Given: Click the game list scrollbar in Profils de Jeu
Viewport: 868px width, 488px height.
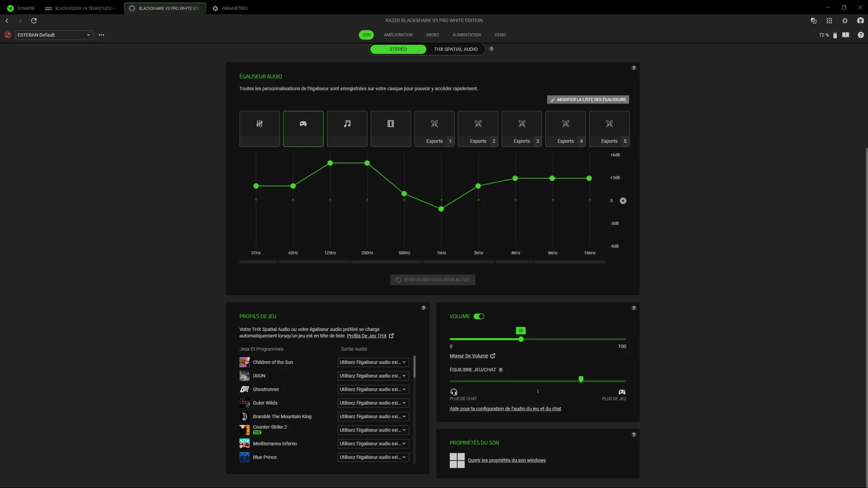Looking at the screenshot, I should [415, 367].
